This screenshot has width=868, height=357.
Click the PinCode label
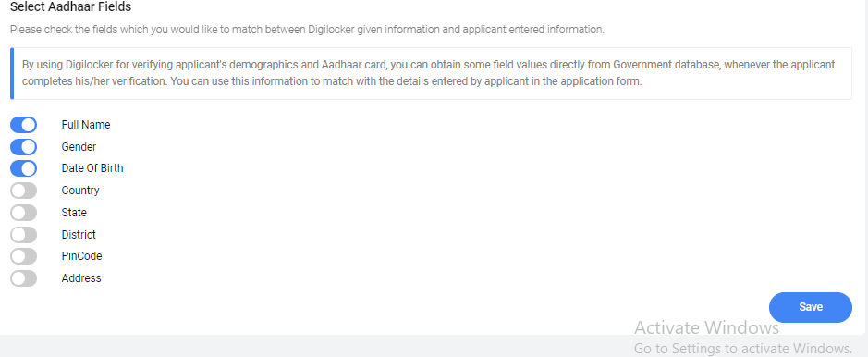tap(82, 256)
